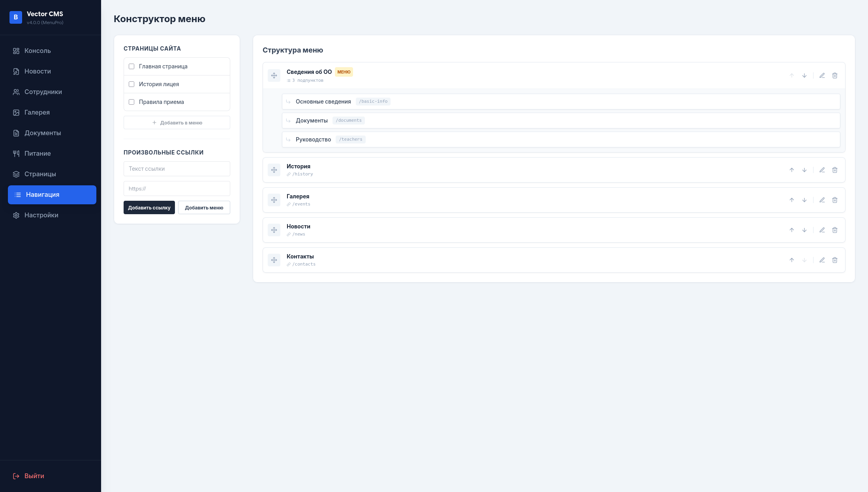Open the Питание section
The width and height of the screenshot is (868, 492).
[x=38, y=153]
